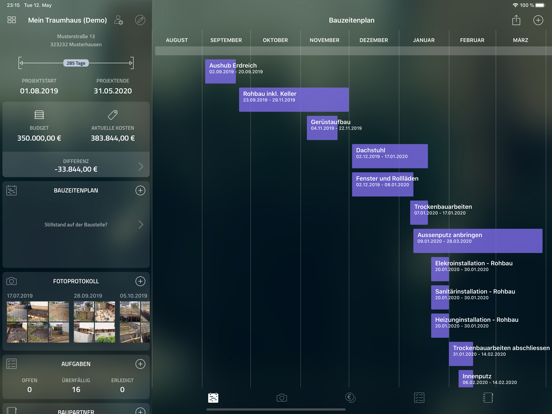Image resolution: width=552 pixels, height=414 pixels.
Task: Open the Differenz -33.844,00 € row
Action: 76,165
